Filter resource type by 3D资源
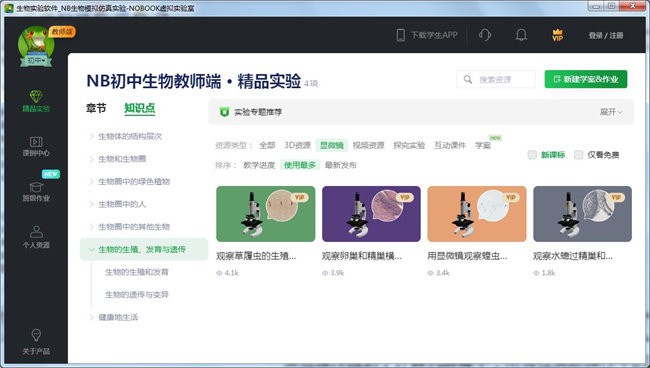 click(x=297, y=145)
